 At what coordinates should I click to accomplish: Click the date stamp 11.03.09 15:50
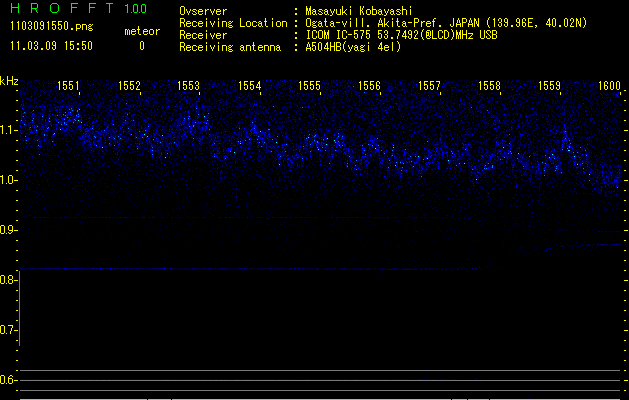[x=51, y=46]
